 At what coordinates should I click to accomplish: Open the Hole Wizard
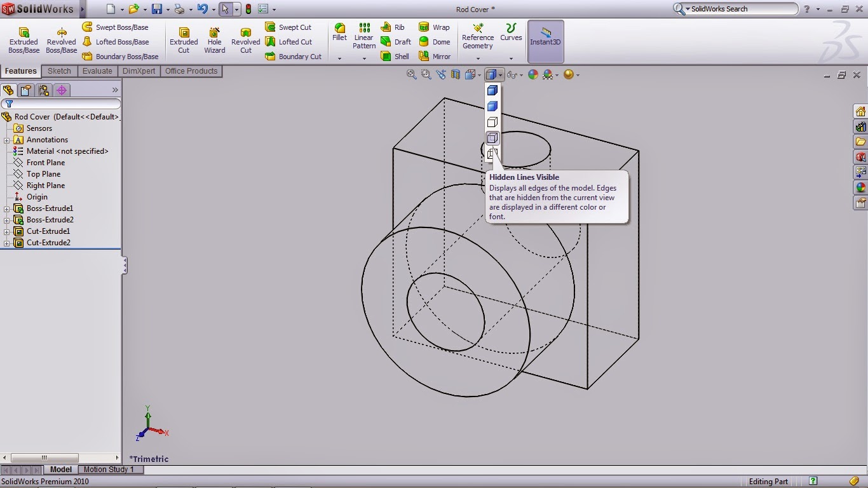point(215,40)
